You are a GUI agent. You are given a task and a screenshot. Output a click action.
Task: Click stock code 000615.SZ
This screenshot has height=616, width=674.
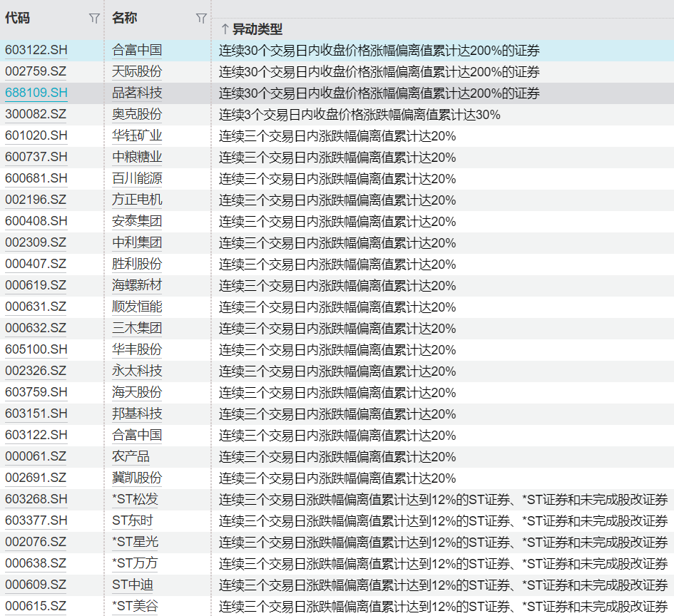36,607
